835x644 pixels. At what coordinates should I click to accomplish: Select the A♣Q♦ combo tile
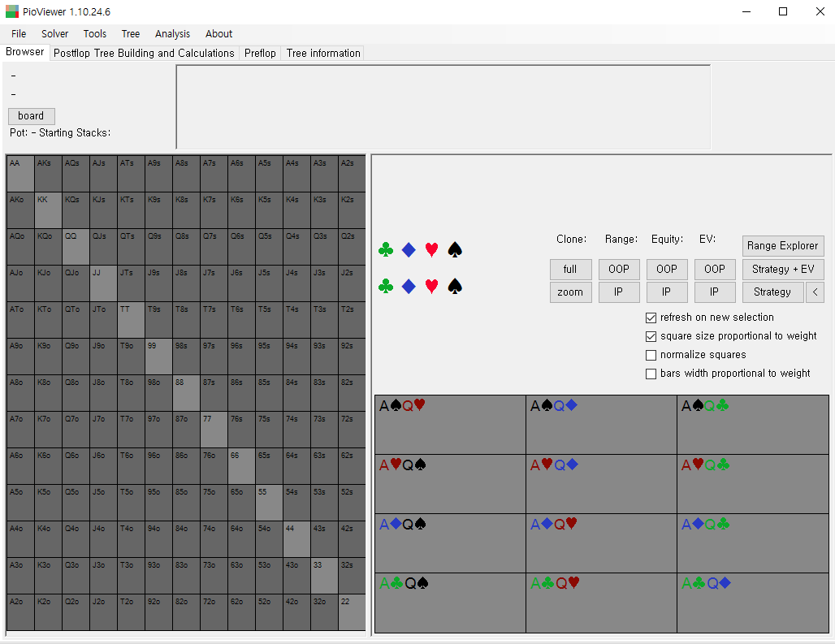(x=753, y=603)
